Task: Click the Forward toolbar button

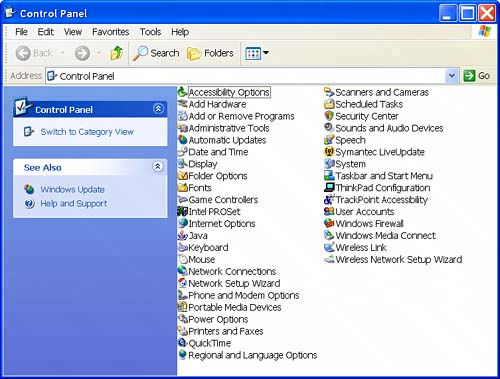Action: click(x=82, y=53)
